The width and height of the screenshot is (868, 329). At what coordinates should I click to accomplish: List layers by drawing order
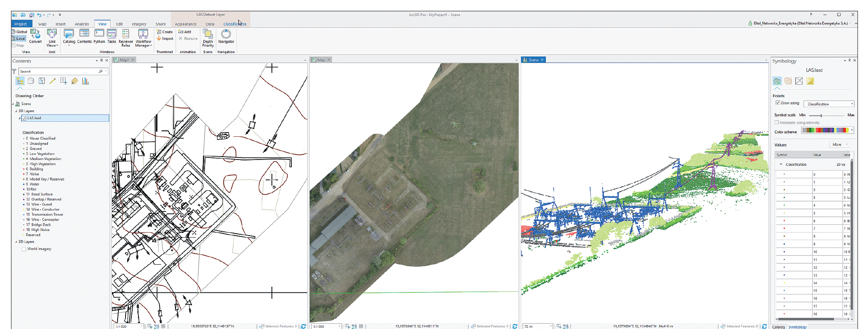pyautogui.click(x=20, y=81)
